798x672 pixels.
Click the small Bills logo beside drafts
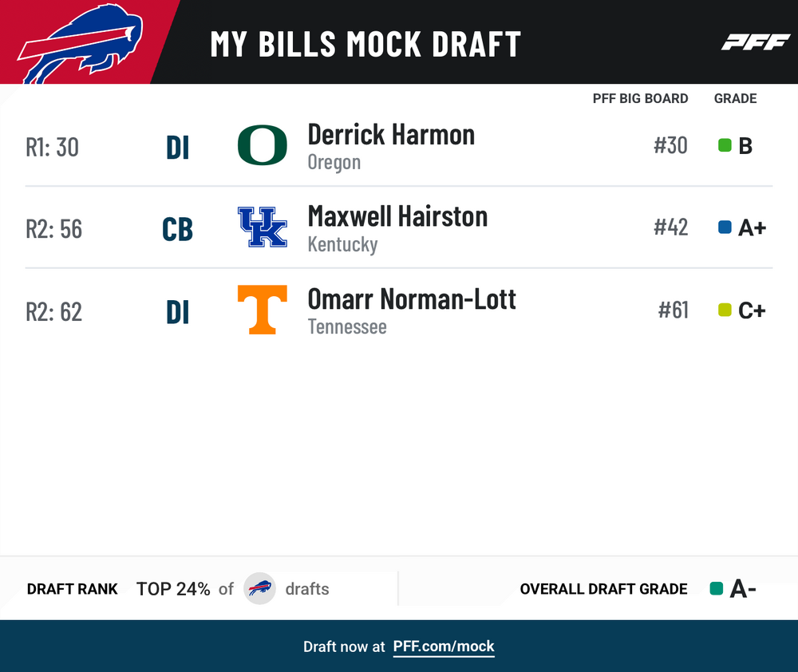click(259, 588)
